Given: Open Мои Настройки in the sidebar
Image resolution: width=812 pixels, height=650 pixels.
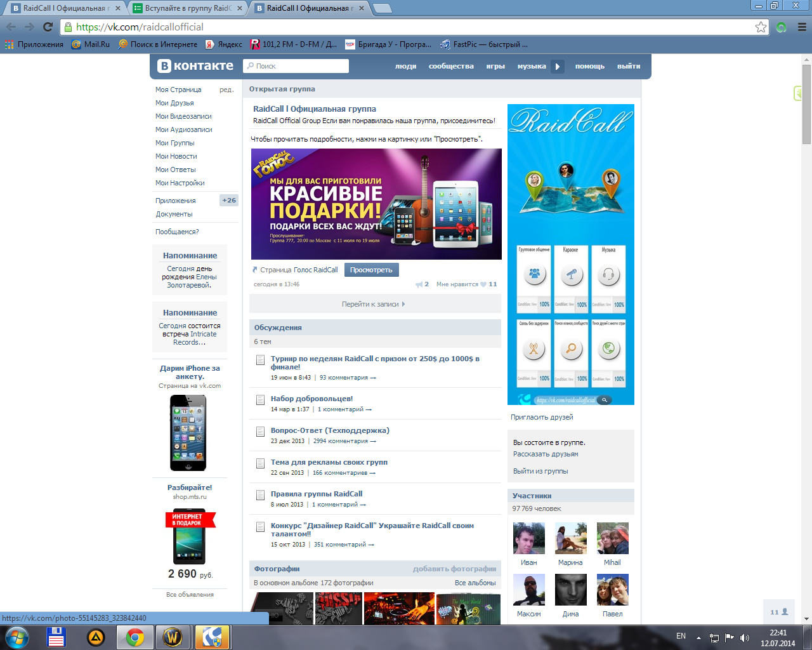Looking at the screenshot, I should [x=180, y=183].
